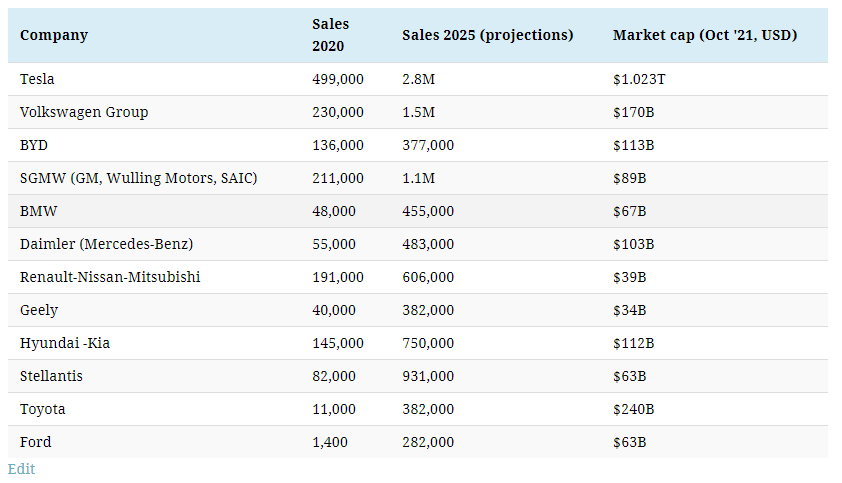The width and height of the screenshot is (842, 483).
Task: Click the Sales 2025 (projections) header
Action: (x=487, y=35)
